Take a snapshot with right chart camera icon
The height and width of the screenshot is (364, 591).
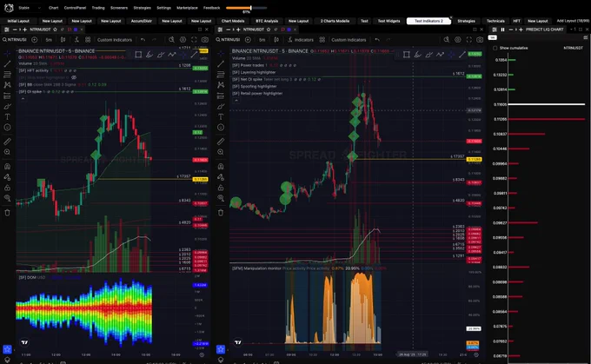coord(480,40)
